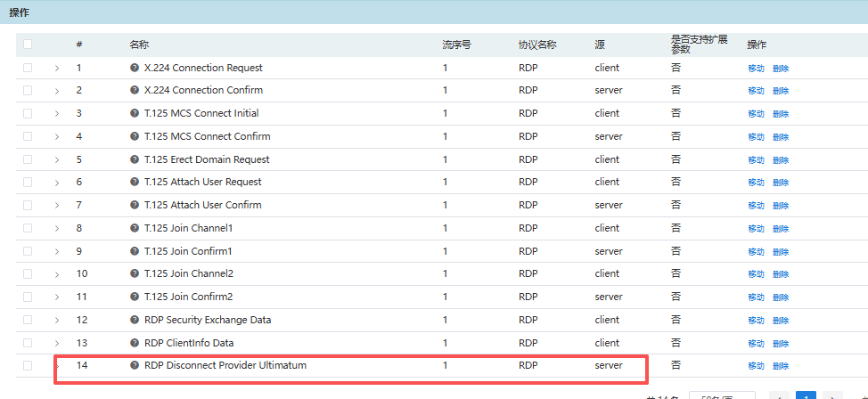Expand row 4 T.125 MCS Connect Confirm details
The width and height of the screenshot is (868, 399).
click(57, 137)
